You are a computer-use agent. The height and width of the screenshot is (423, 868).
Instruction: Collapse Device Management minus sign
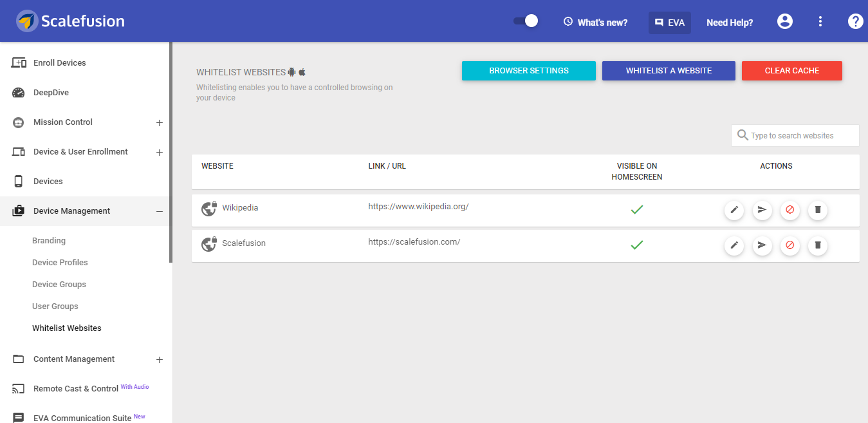point(160,211)
